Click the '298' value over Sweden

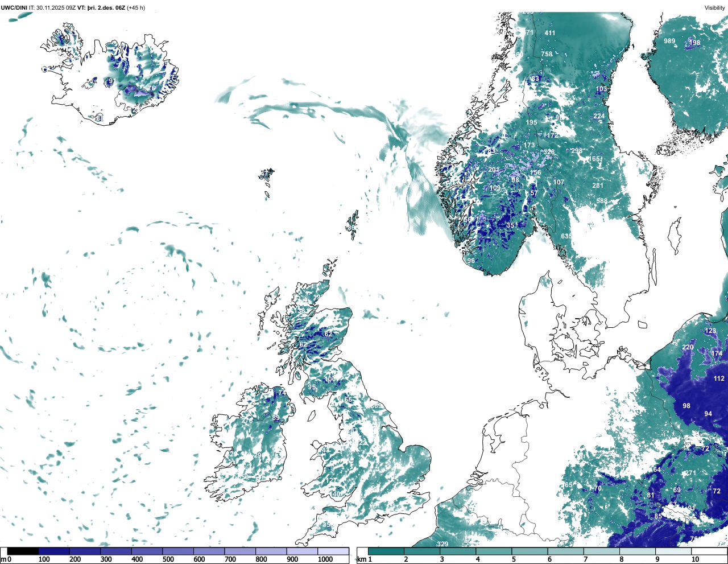point(577,151)
